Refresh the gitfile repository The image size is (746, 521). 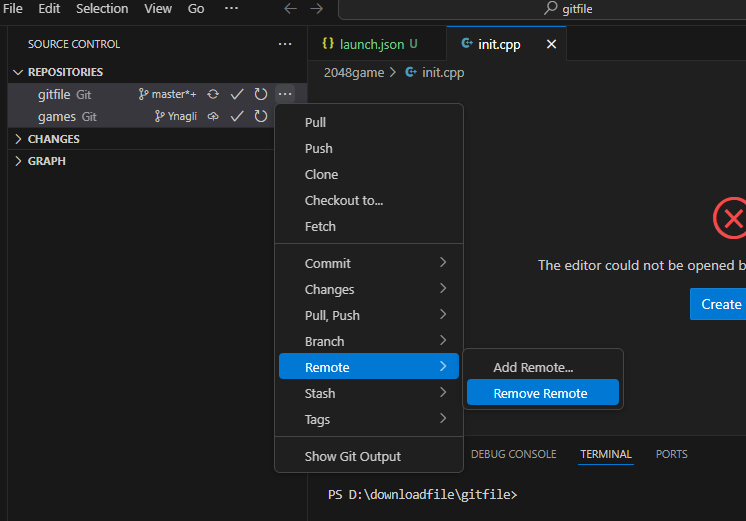(261, 94)
